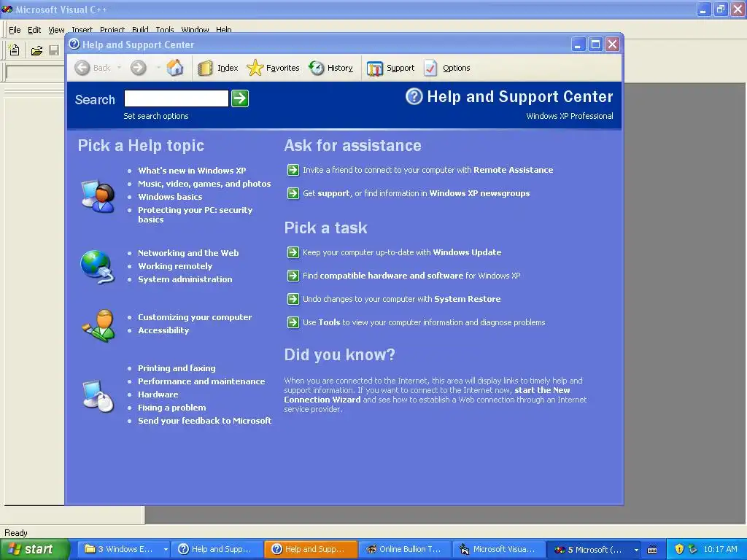The image size is (747, 560).
Task: Go to the Help Home icon
Action: pyautogui.click(x=175, y=68)
